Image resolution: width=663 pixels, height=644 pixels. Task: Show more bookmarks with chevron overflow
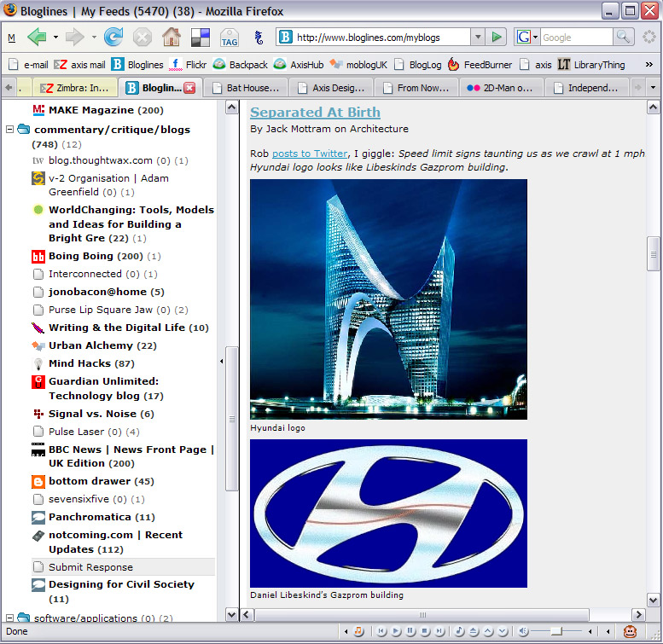[x=648, y=64]
